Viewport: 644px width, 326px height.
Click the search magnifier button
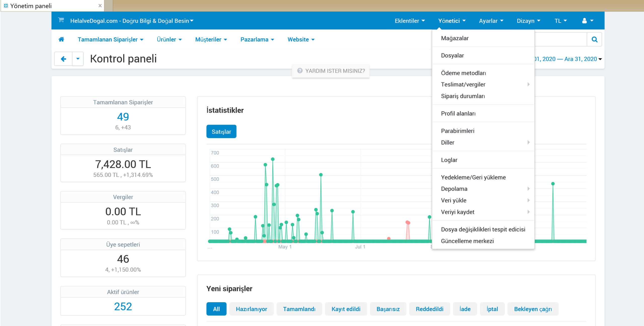(x=594, y=39)
